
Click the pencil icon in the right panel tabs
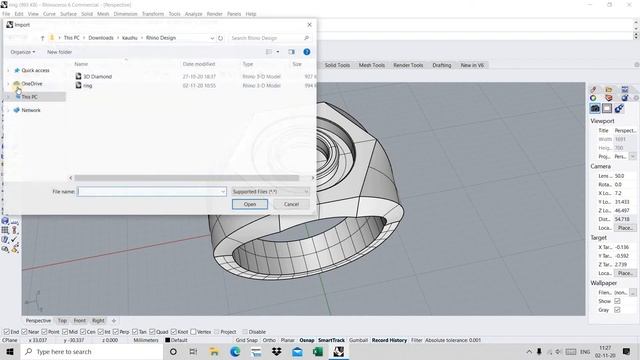pyautogui.click(x=593, y=89)
